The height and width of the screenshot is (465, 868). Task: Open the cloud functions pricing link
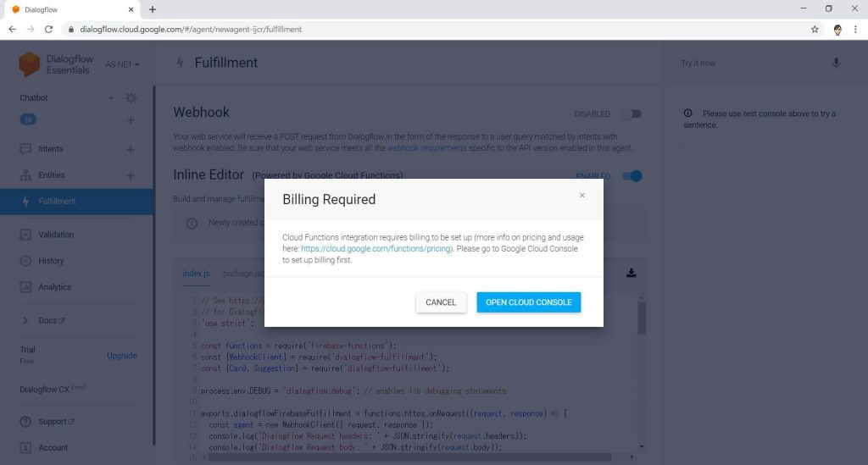tap(376, 249)
